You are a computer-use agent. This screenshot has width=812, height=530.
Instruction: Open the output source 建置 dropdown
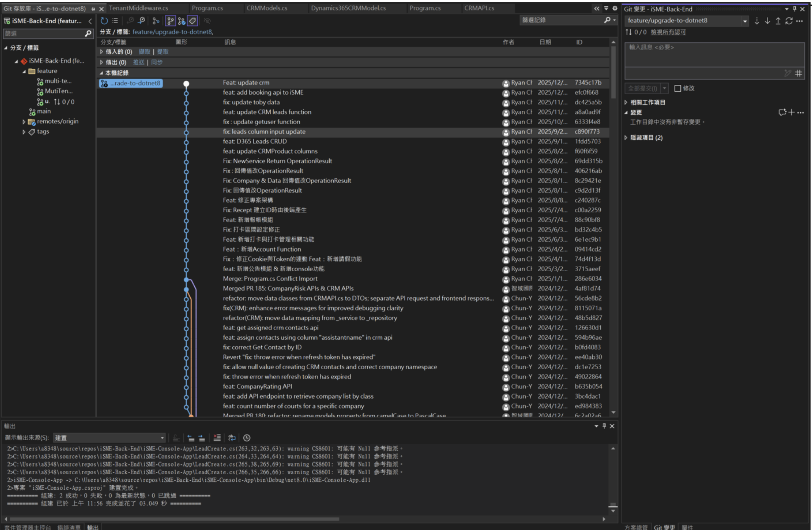pos(162,438)
